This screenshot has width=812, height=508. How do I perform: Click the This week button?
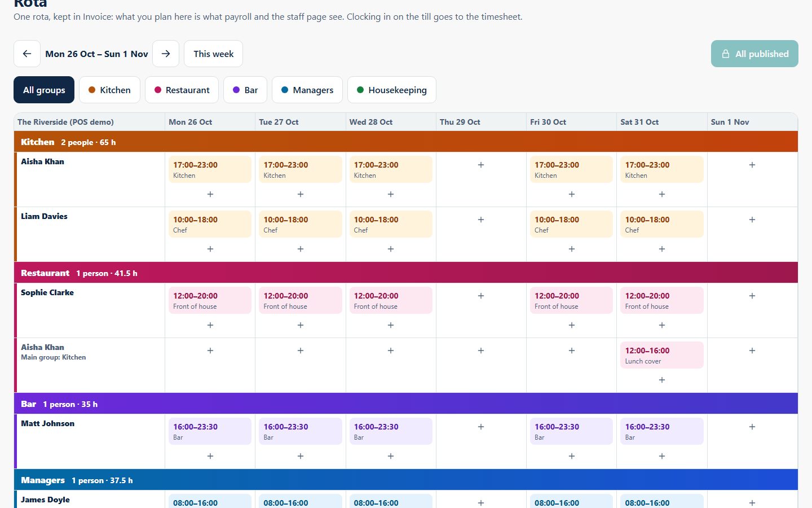pyautogui.click(x=213, y=54)
